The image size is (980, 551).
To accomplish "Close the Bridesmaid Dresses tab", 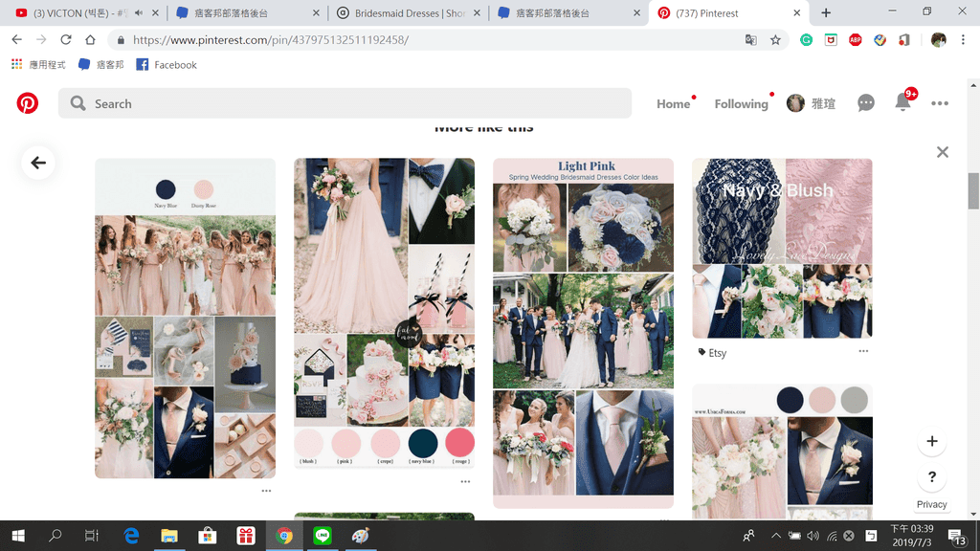I will (477, 13).
